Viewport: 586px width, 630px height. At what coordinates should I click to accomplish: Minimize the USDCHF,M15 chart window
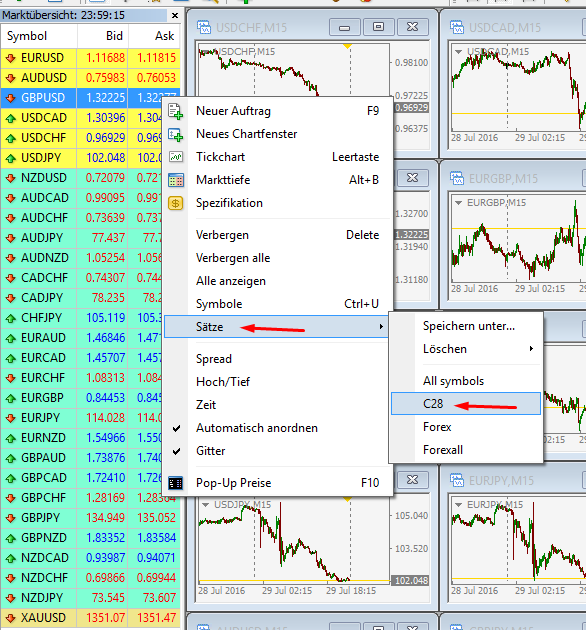coord(344,27)
